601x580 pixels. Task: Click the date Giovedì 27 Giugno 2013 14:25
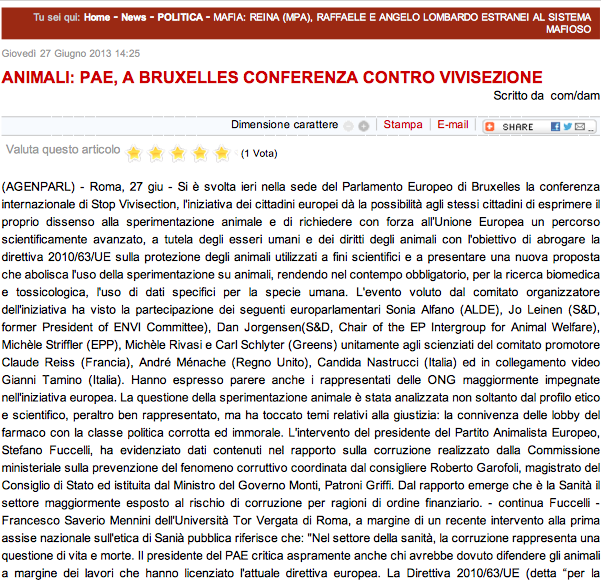coord(71,53)
